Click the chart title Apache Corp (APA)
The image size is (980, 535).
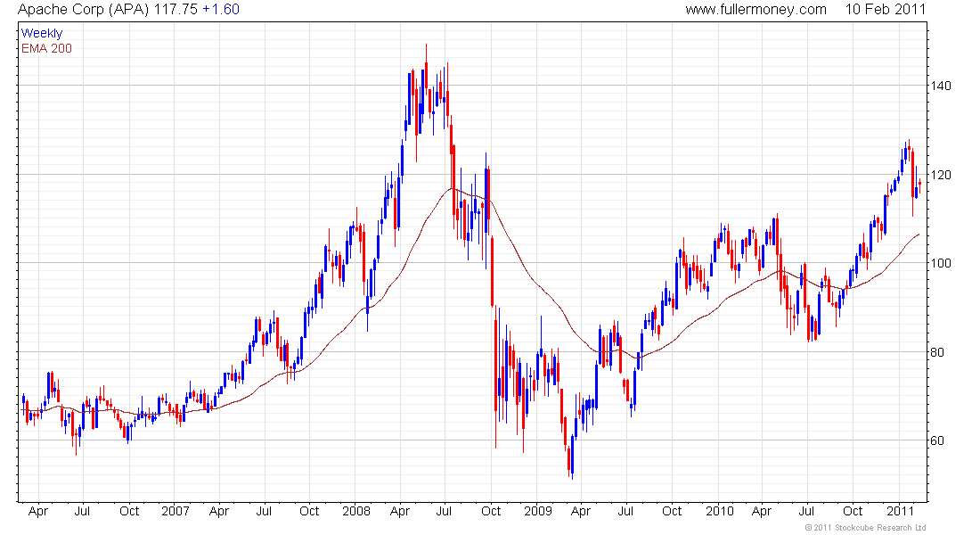84,10
